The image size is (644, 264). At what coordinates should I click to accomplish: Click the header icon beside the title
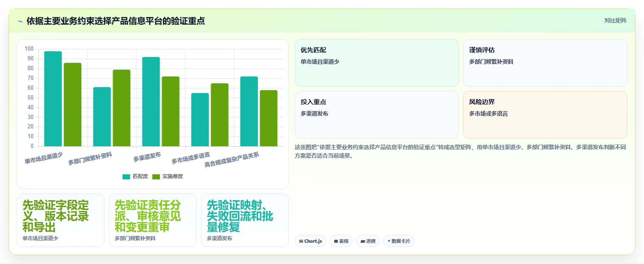[x=20, y=21]
